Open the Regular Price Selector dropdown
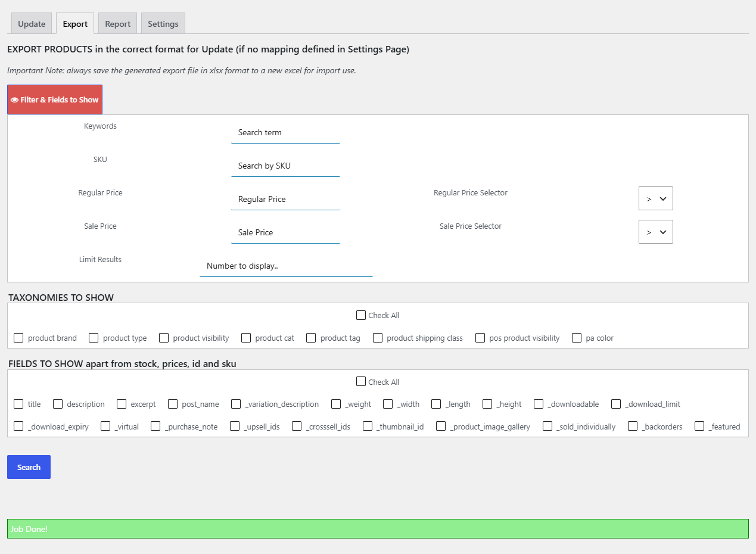 (x=656, y=198)
